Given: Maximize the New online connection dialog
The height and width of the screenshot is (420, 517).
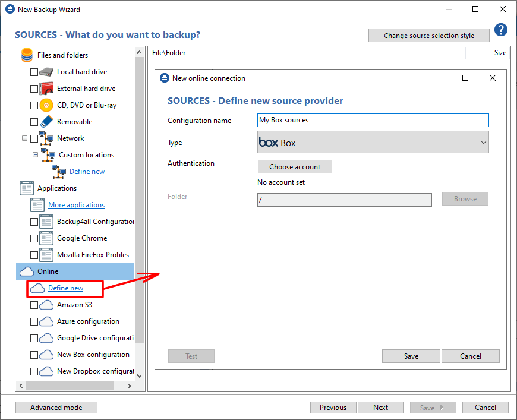Looking at the screenshot, I should (x=465, y=78).
